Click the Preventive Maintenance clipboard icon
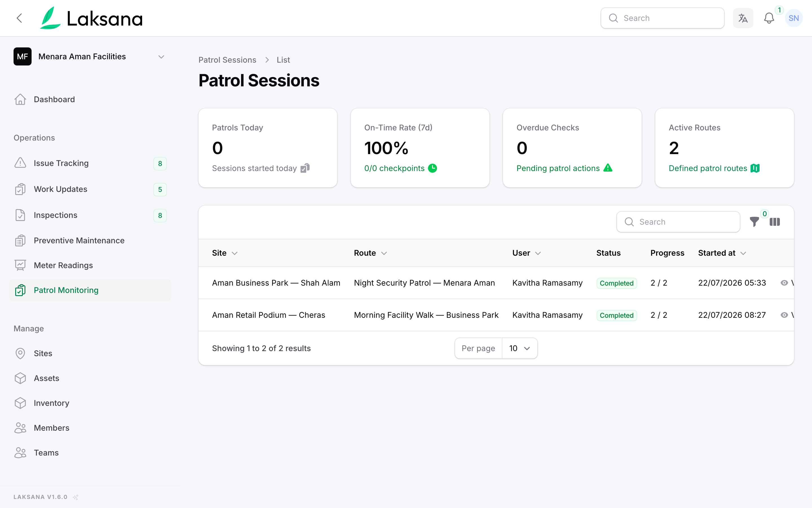 click(x=20, y=240)
